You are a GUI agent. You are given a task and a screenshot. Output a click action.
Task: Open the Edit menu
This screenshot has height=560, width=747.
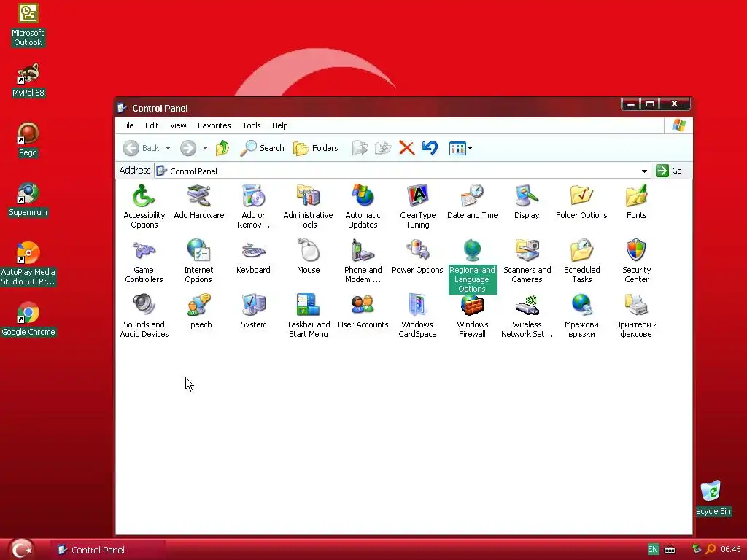click(x=152, y=125)
